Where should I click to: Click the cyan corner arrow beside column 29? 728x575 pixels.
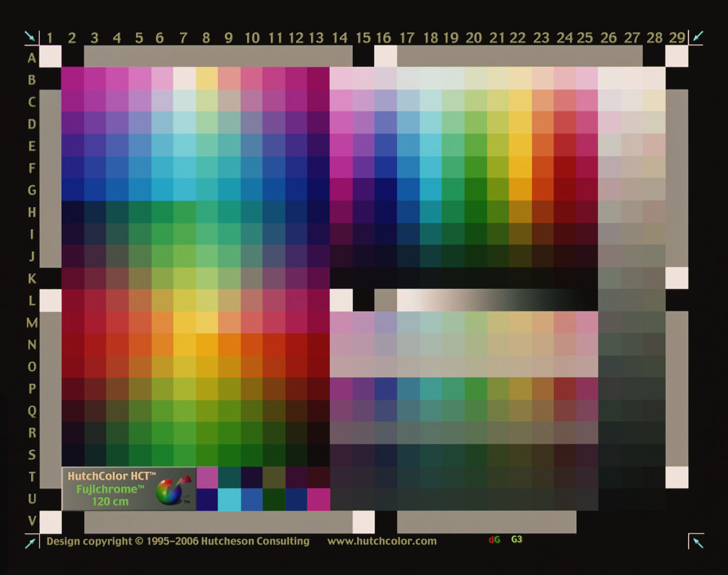click(x=698, y=36)
